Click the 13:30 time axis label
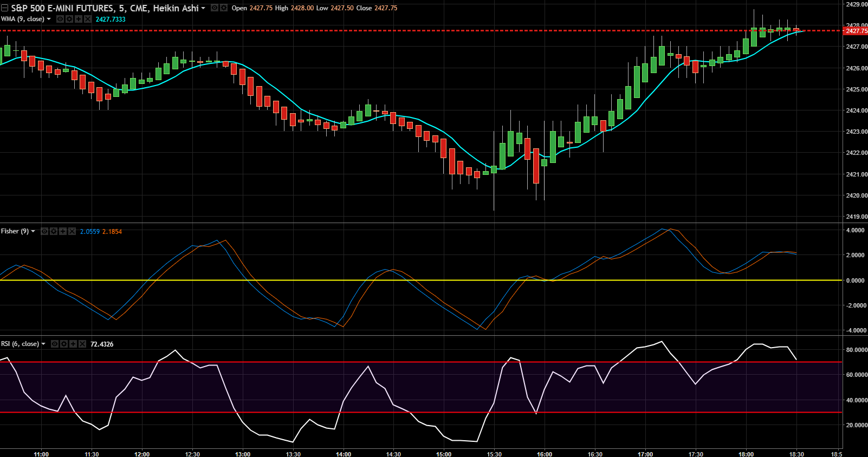The height and width of the screenshot is (457, 868). [x=293, y=454]
